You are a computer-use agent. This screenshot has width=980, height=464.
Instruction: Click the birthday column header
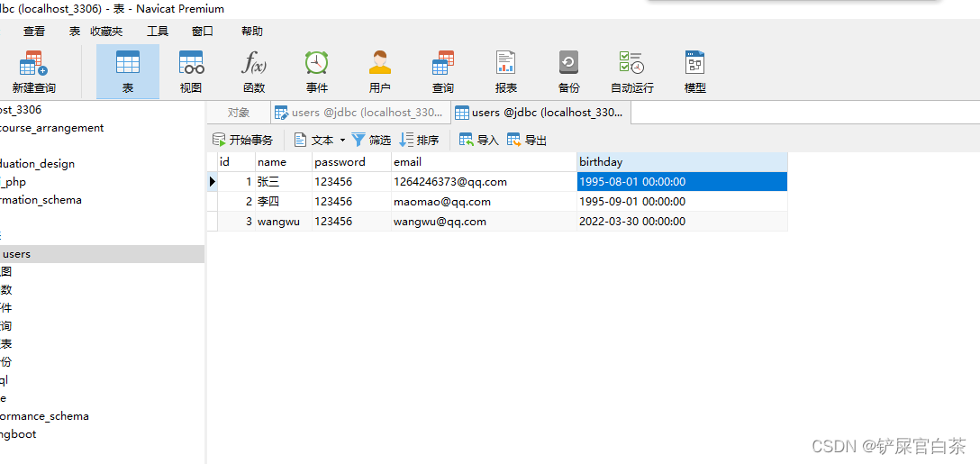[683, 162]
